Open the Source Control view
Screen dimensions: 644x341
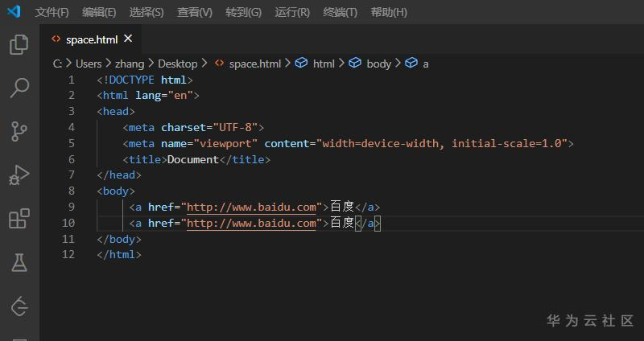[x=19, y=131]
